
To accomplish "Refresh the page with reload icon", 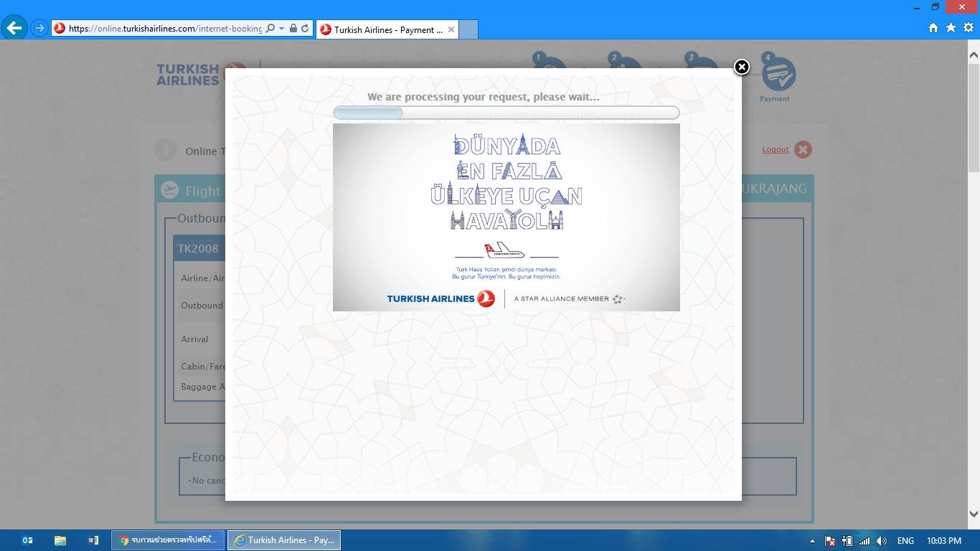I will pyautogui.click(x=305, y=29).
